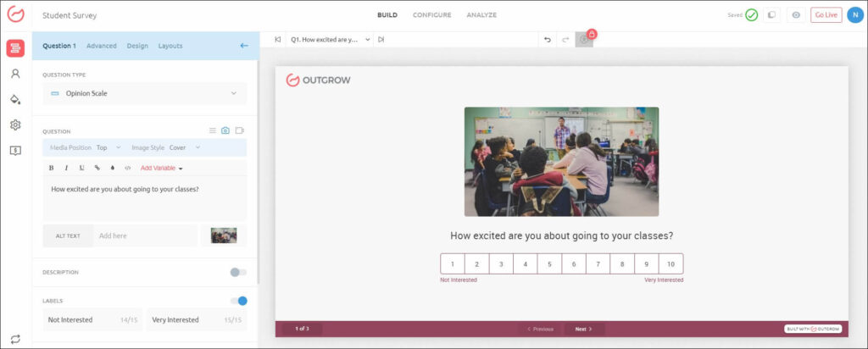The height and width of the screenshot is (349, 868).
Task: Turn off the Labels toggle
Action: (x=238, y=301)
